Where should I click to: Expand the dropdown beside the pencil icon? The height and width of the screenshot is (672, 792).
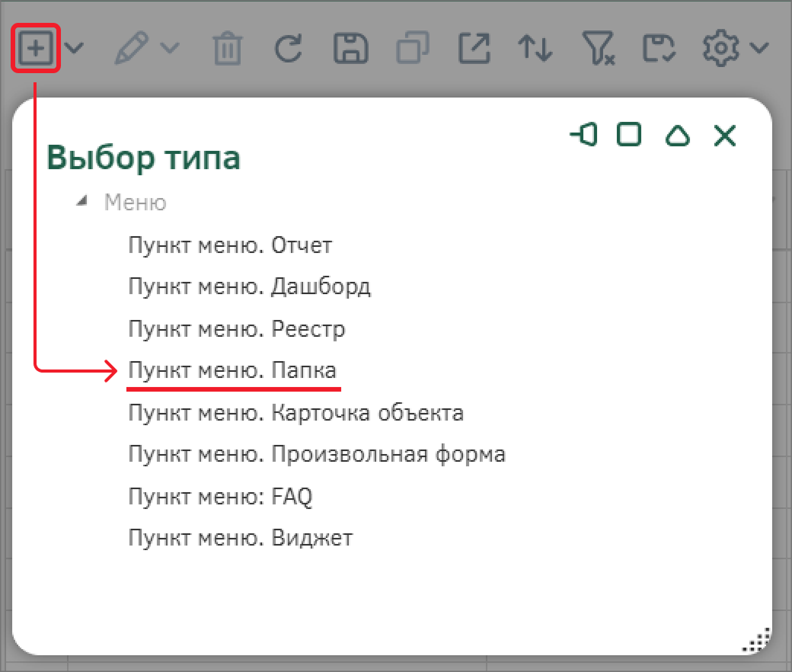(x=169, y=47)
